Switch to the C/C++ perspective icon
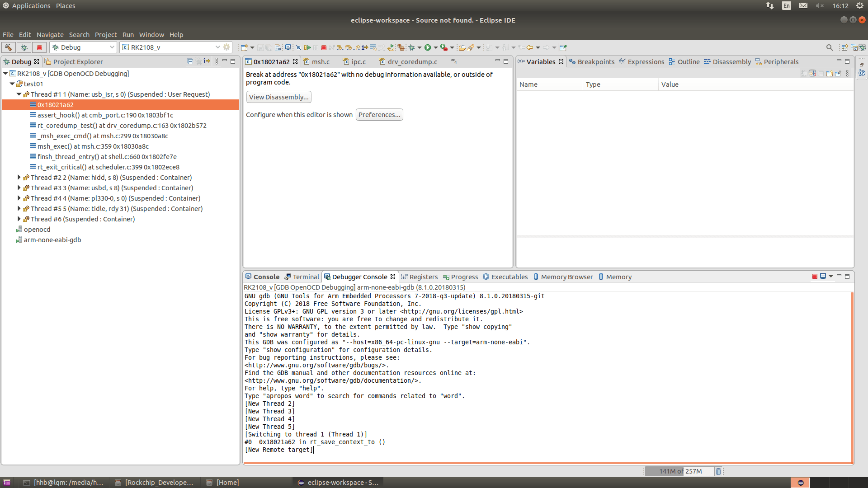This screenshot has width=868, height=488. pos(854,47)
